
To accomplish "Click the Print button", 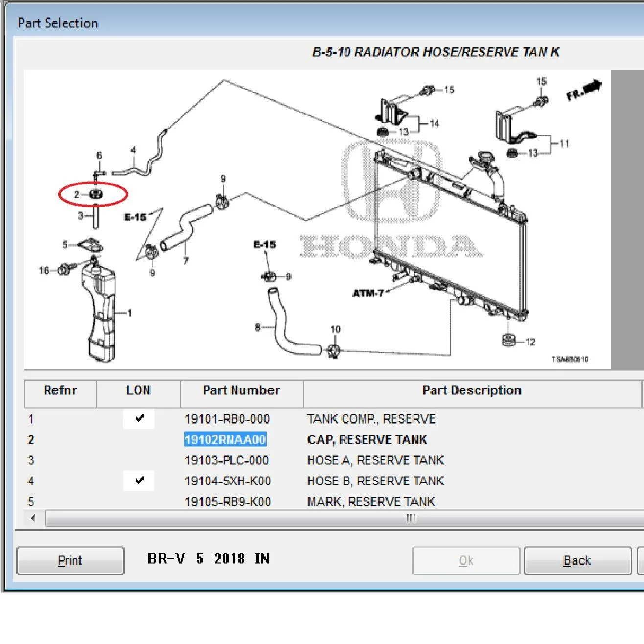I will (70, 560).
